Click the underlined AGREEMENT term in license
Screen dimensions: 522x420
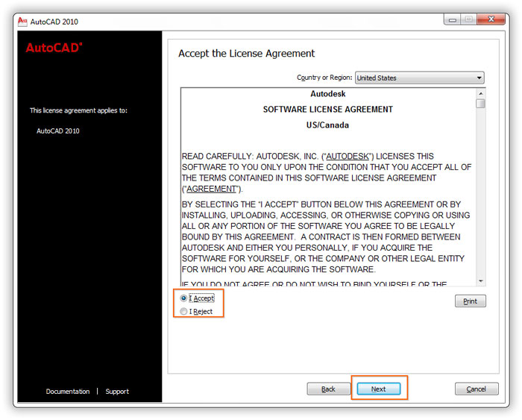click(211, 189)
